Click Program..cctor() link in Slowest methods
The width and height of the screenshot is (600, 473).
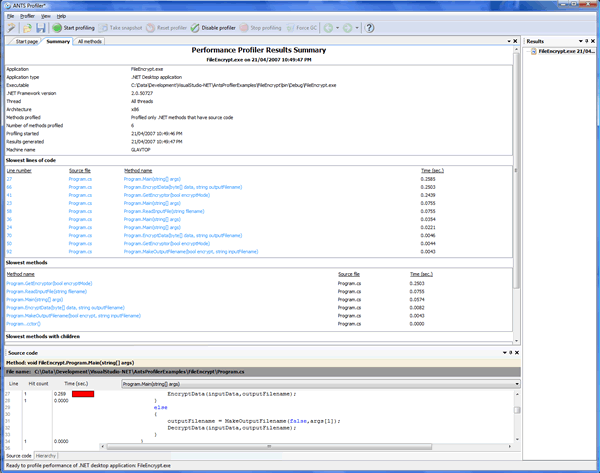click(23, 324)
